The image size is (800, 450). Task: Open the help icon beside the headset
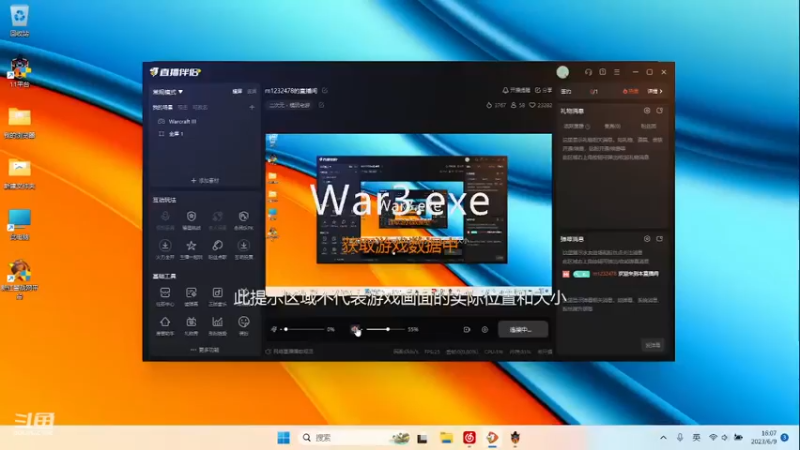603,72
